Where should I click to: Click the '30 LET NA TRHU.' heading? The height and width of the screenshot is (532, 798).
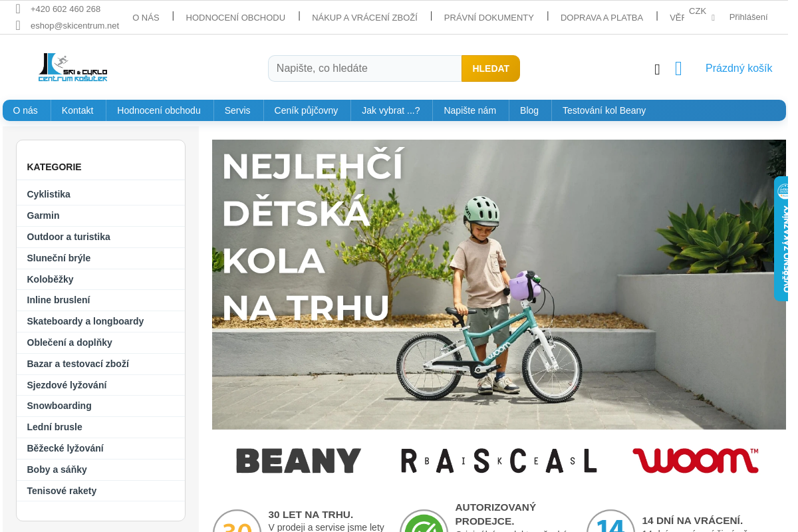311,515
